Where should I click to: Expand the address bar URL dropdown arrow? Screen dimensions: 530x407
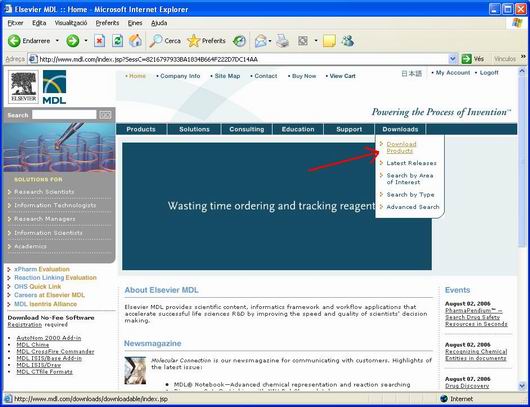click(x=453, y=59)
